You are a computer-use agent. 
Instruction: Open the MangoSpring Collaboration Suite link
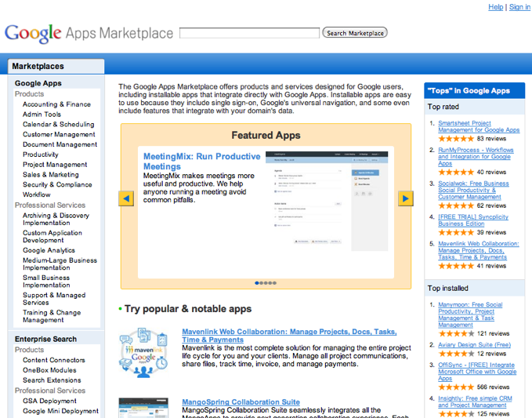point(241,402)
